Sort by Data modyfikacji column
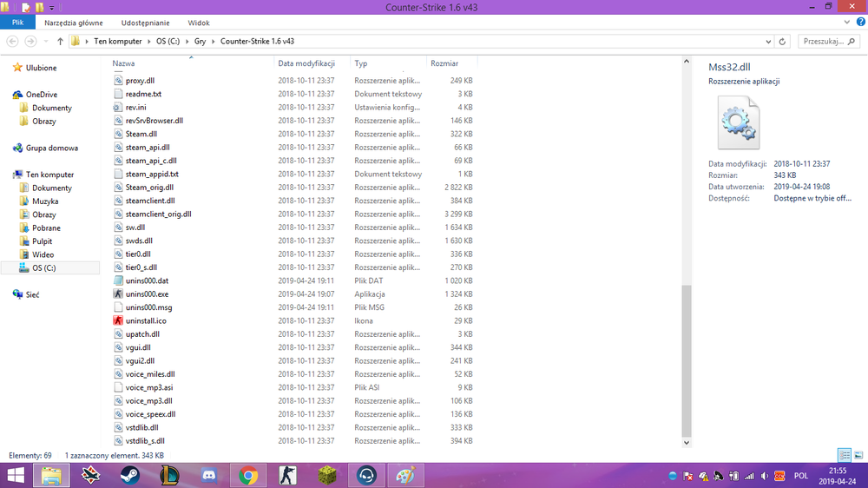This screenshot has width=868, height=488. pyautogui.click(x=306, y=63)
